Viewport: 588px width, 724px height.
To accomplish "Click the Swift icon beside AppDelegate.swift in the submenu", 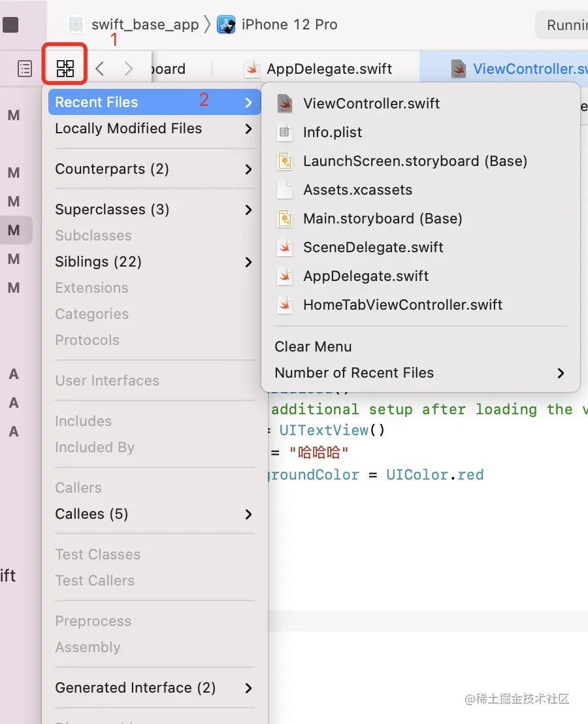I will pyautogui.click(x=285, y=276).
